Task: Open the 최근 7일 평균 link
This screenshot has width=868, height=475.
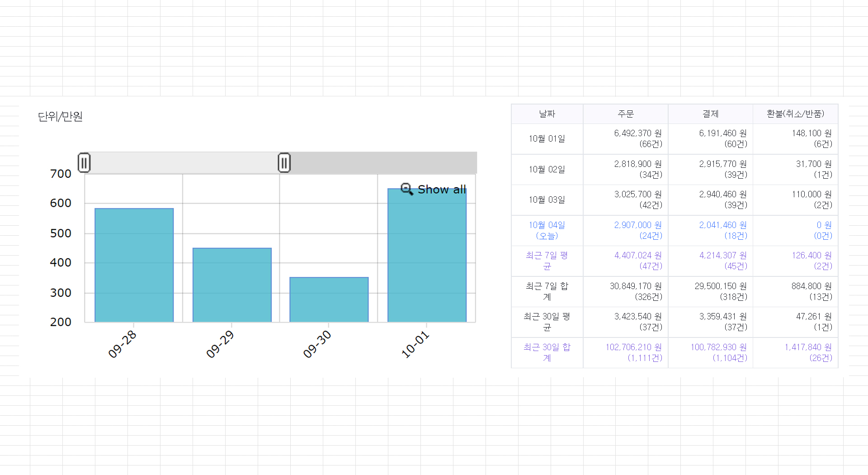Action: pos(547,261)
